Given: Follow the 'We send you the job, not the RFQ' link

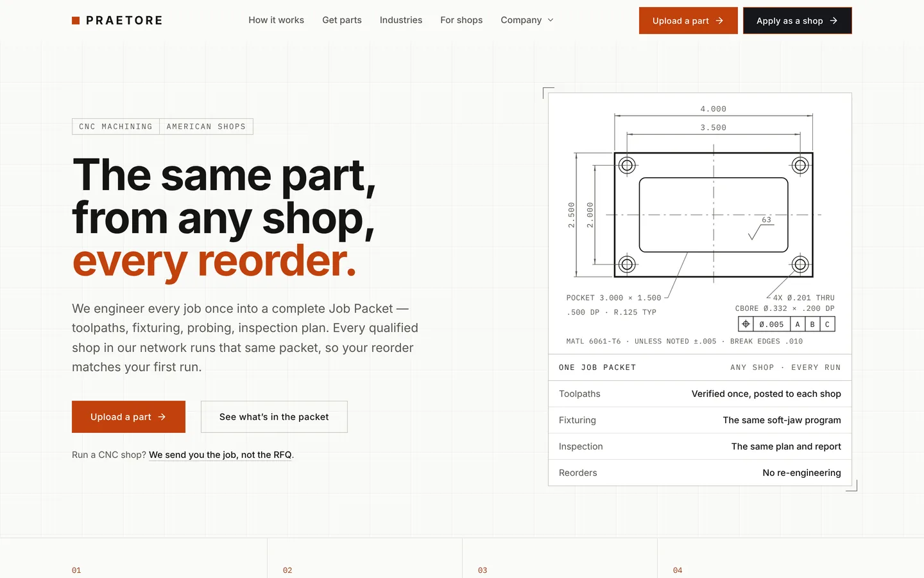Looking at the screenshot, I should tap(220, 455).
